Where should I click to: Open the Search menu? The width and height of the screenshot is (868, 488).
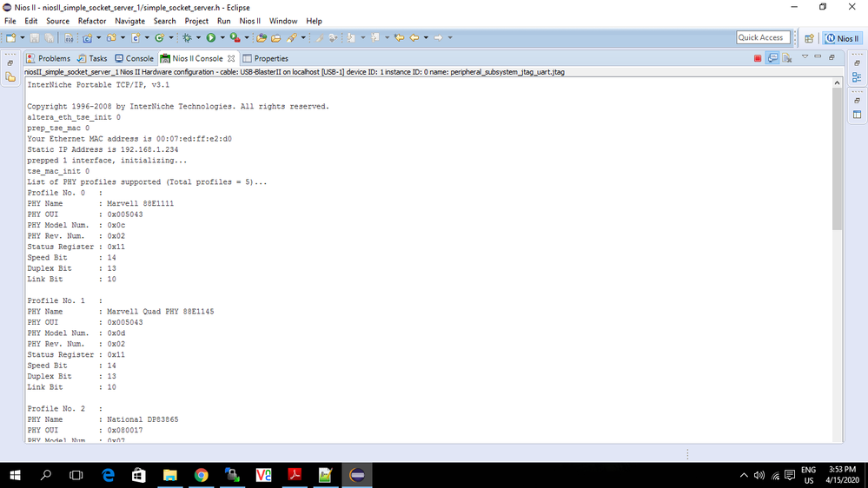click(x=164, y=21)
